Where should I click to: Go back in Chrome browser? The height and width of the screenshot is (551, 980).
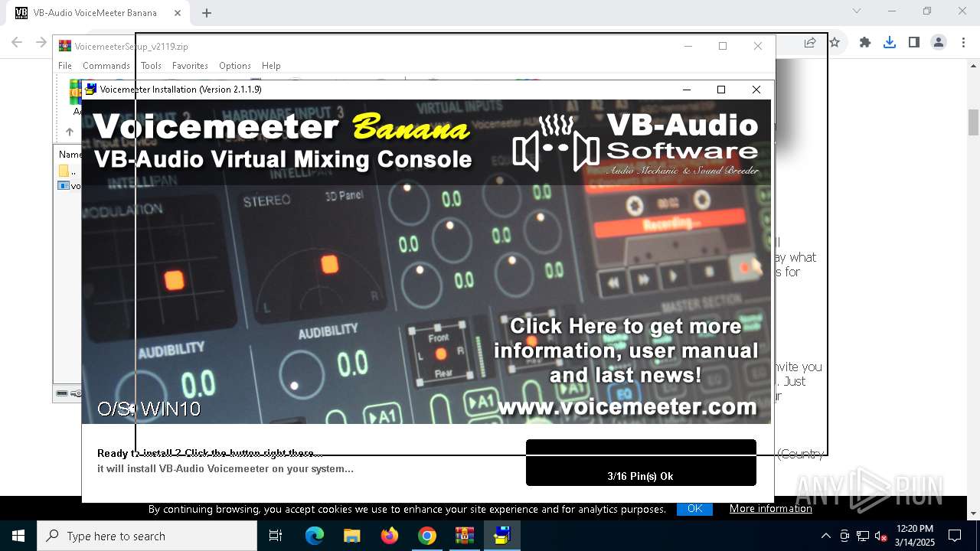[17, 43]
